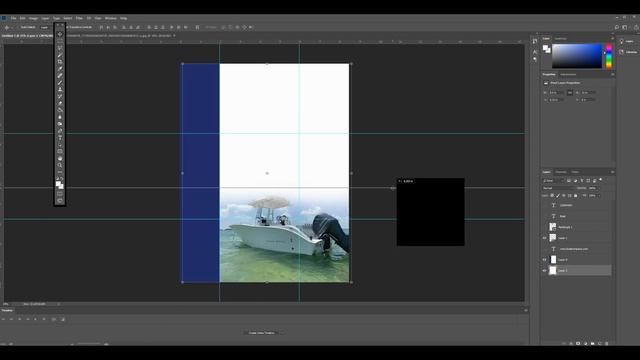Select the Dodge tool
Screen dimensions: 640x360
(60, 124)
